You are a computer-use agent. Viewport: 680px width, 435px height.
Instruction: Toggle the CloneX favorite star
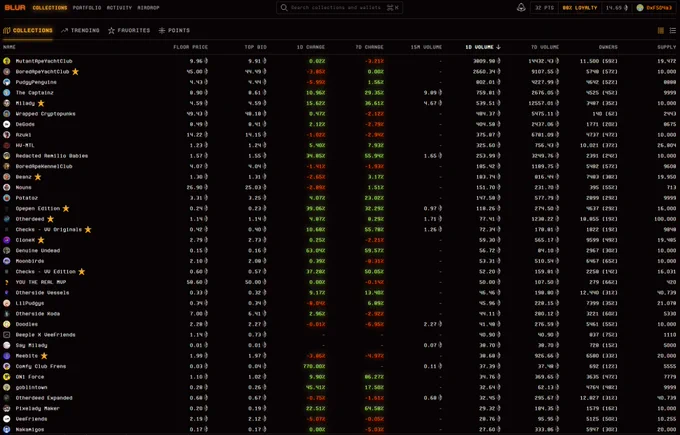pyautogui.click(x=41, y=240)
